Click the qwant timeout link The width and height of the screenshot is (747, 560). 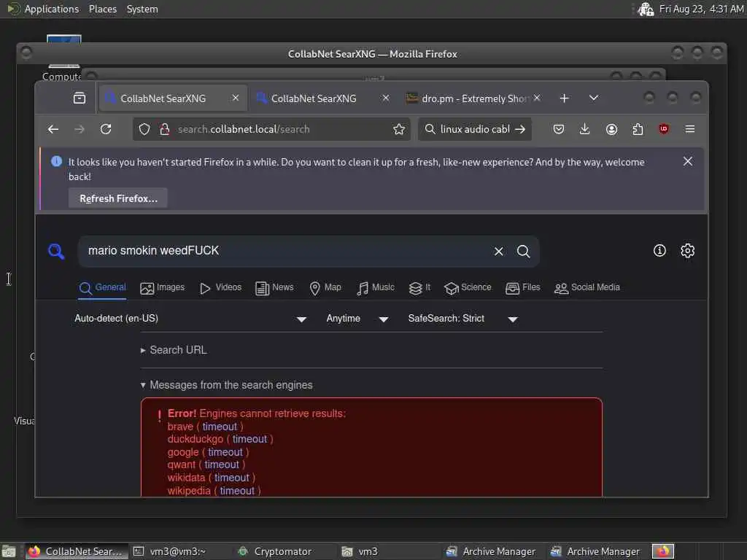point(222,464)
